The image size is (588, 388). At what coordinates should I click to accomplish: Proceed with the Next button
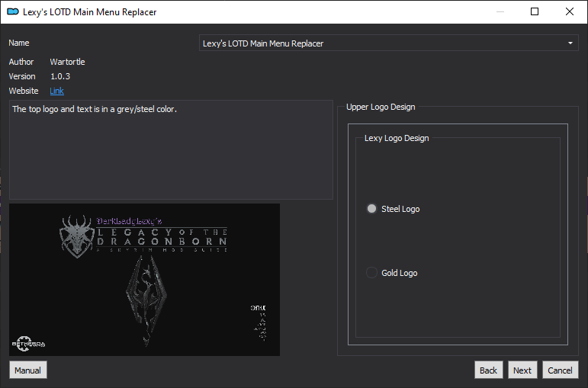pyautogui.click(x=522, y=370)
